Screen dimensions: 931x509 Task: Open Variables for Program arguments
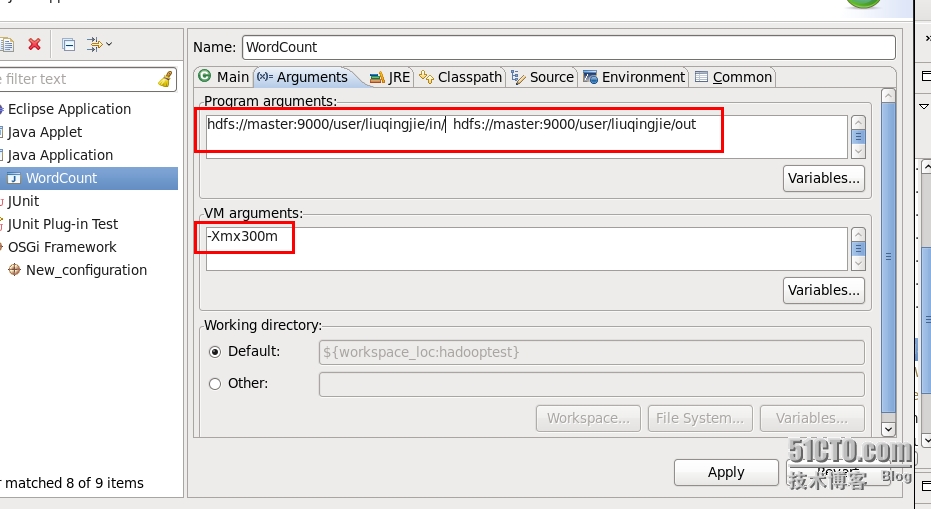coord(824,178)
